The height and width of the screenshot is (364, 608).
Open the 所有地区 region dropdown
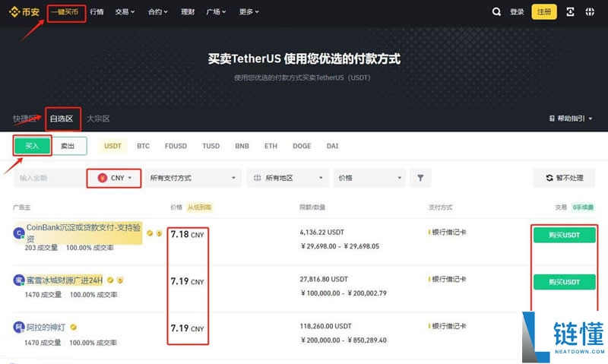[x=288, y=178]
